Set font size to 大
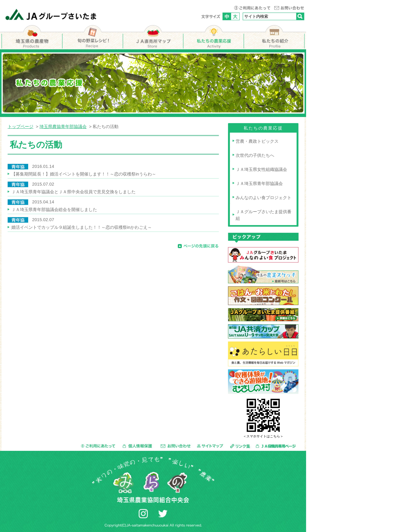This screenshot has height=532, width=393. coord(235,16)
